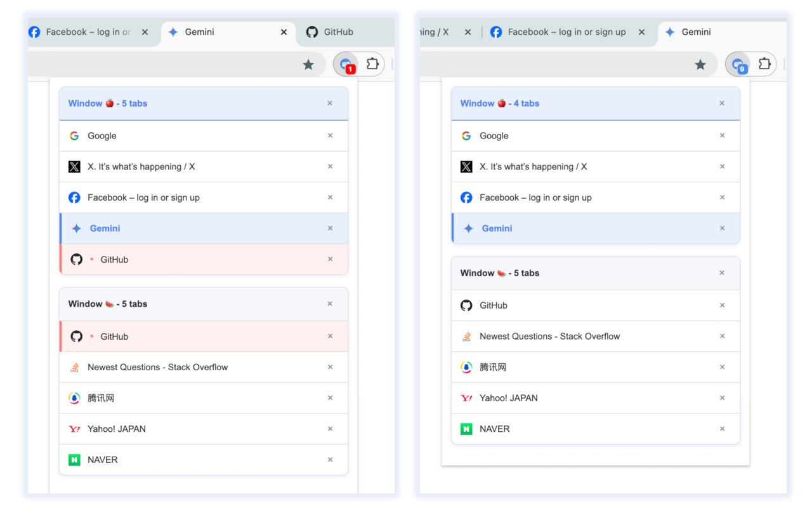Open the GitHub row in the right screenshot
The image size is (812, 508).
pyautogui.click(x=596, y=305)
